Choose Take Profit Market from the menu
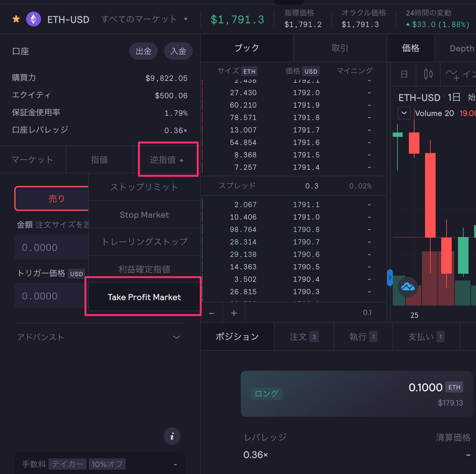The height and width of the screenshot is (474, 476). click(144, 297)
